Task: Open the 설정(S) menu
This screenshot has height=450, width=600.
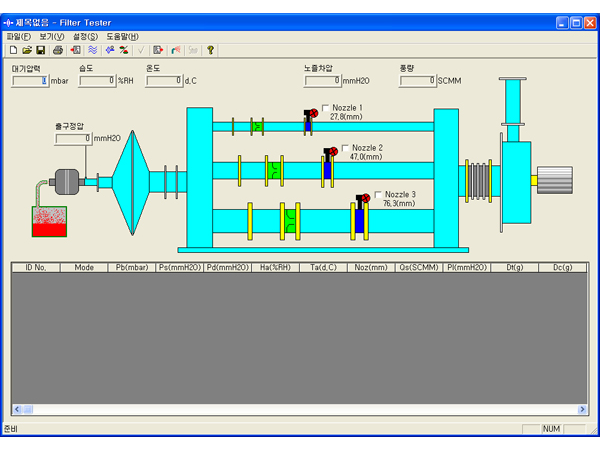Action: 86,36
